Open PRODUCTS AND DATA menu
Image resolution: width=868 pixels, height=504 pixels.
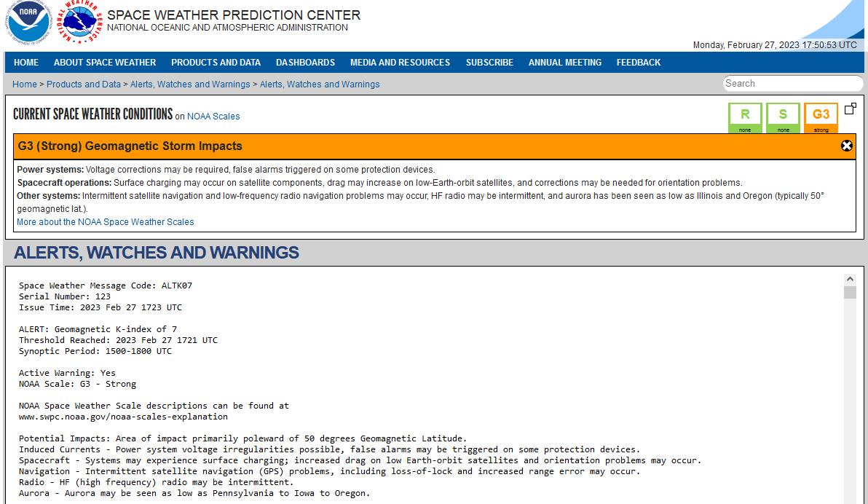tap(216, 63)
